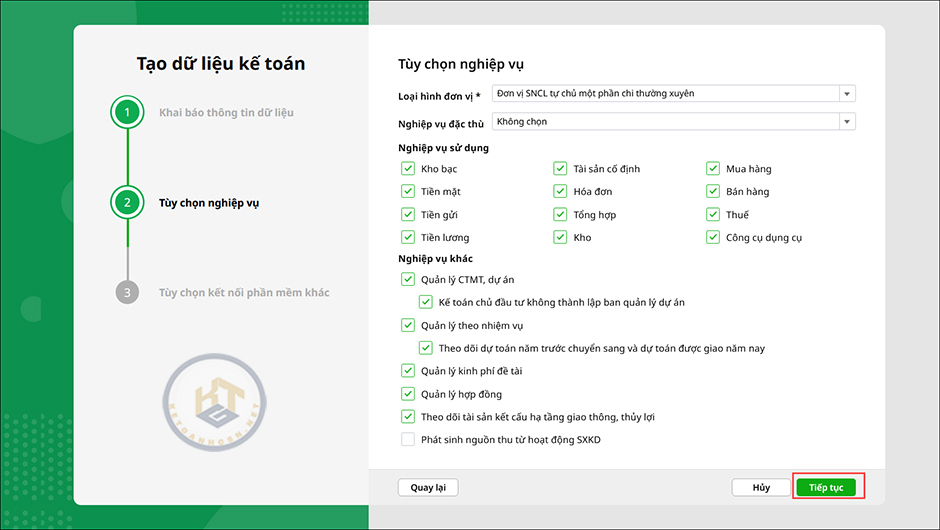Viewport: 940px width, 530px height.
Task: Click the Hủy button
Action: click(x=761, y=488)
